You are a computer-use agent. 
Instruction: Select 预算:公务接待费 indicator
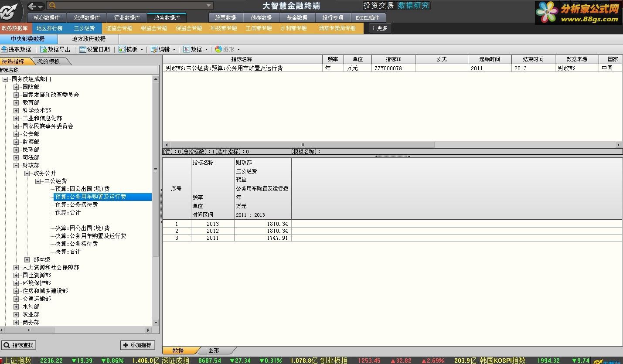77,204
